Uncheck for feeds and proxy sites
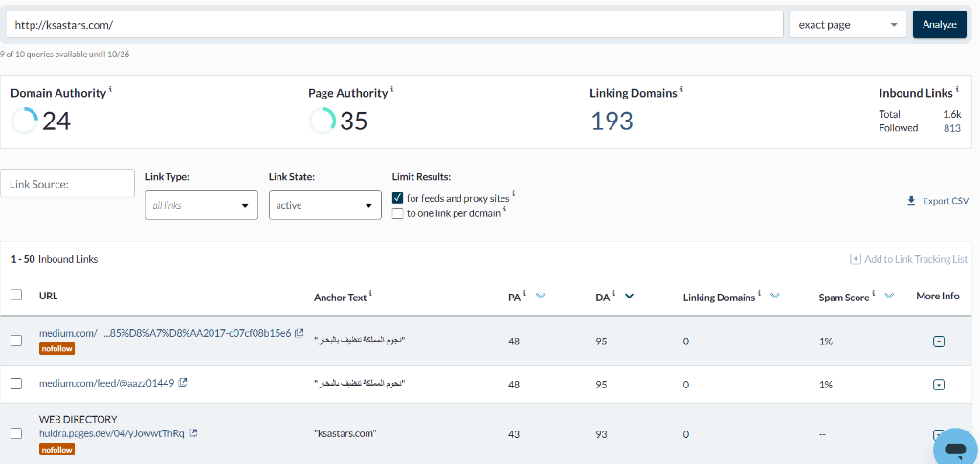The image size is (980, 464). click(397, 198)
